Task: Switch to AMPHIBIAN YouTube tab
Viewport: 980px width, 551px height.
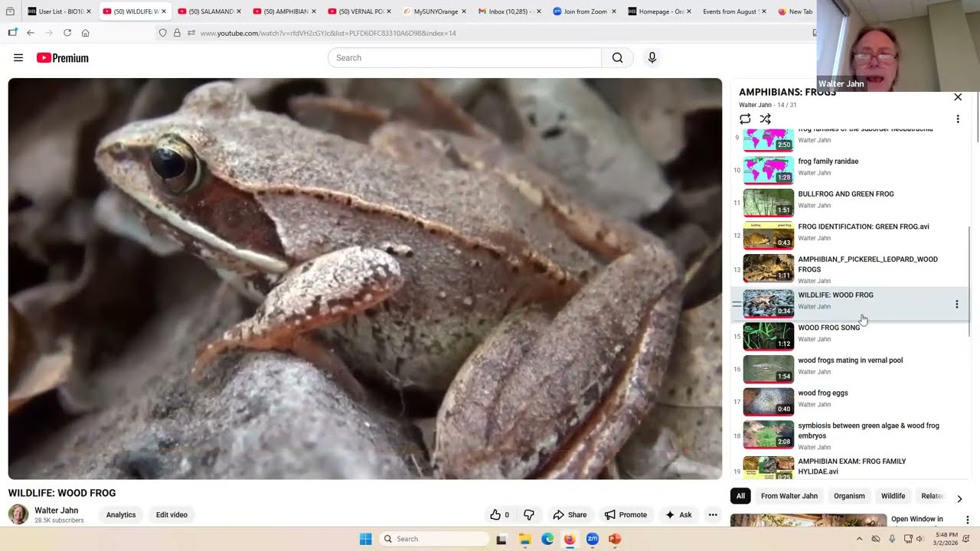Action: 285,11
